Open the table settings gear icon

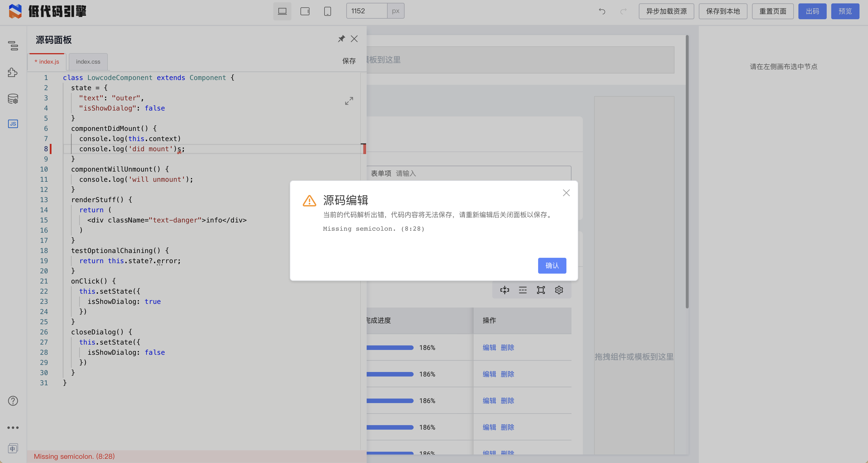[x=559, y=290]
